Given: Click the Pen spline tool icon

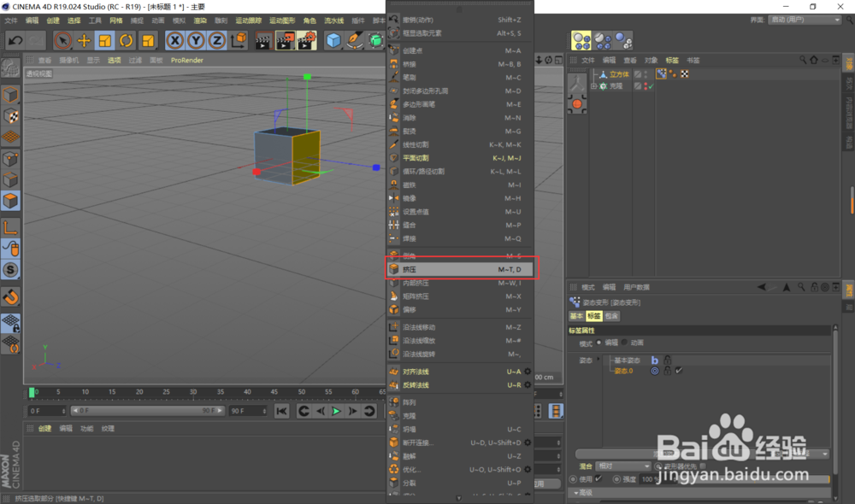Looking at the screenshot, I should (x=355, y=40).
